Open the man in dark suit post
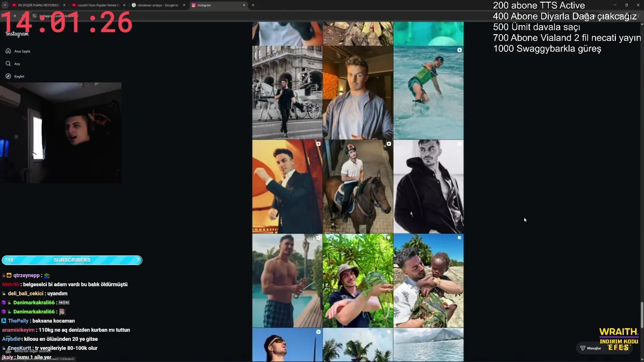Viewport: 644px width, 362px height. 287,187
